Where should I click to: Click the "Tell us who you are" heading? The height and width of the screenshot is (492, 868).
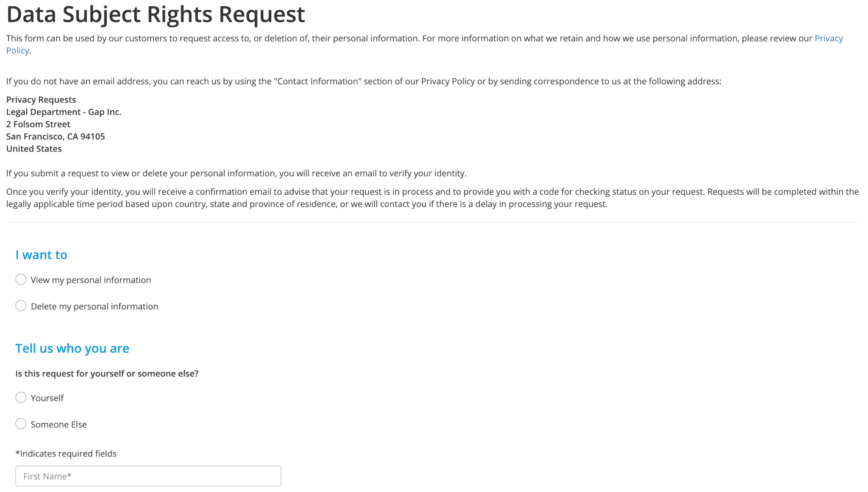pyautogui.click(x=72, y=348)
